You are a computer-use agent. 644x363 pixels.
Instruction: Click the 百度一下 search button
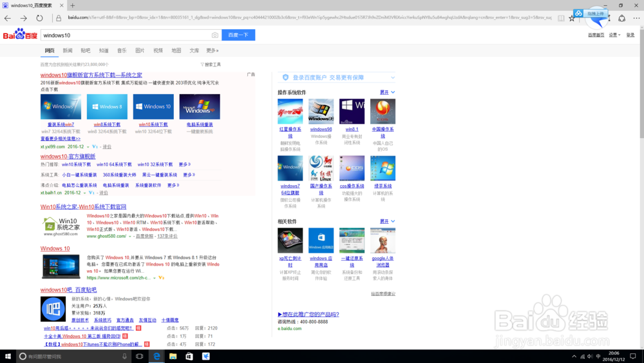tap(238, 35)
